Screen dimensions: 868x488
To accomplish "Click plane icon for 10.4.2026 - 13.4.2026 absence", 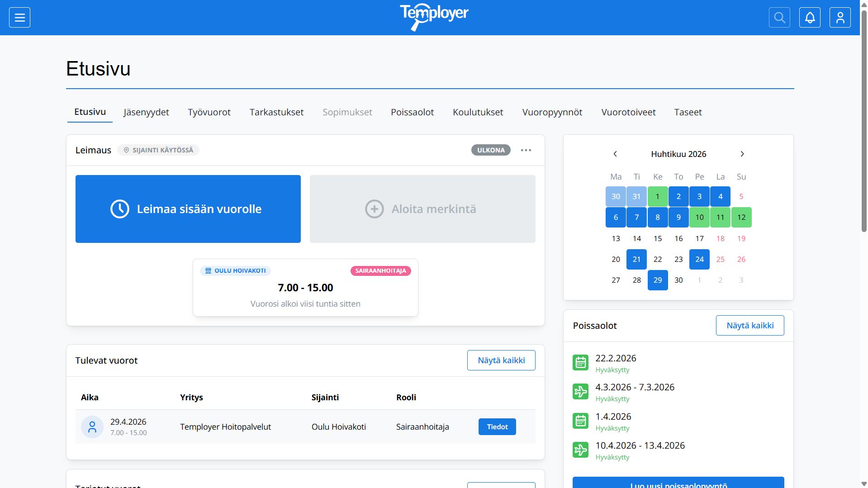I will click(580, 450).
